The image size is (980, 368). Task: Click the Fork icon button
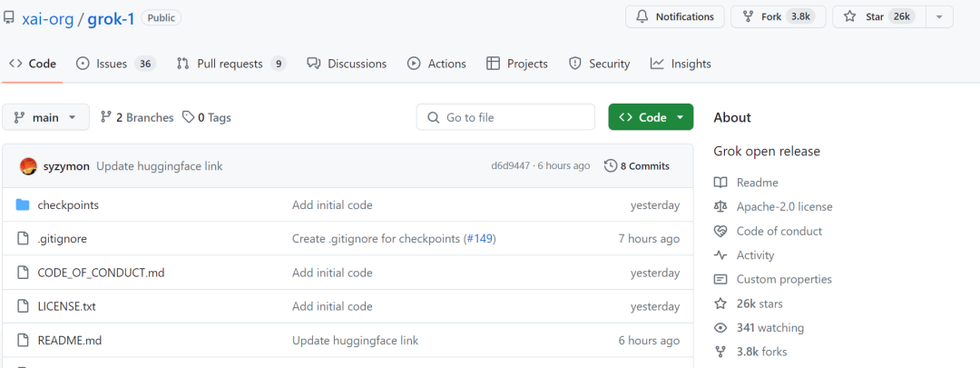click(748, 16)
